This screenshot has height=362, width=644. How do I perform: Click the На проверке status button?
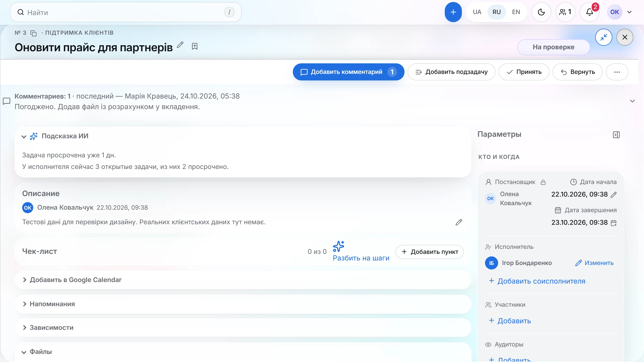pos(553,47)
